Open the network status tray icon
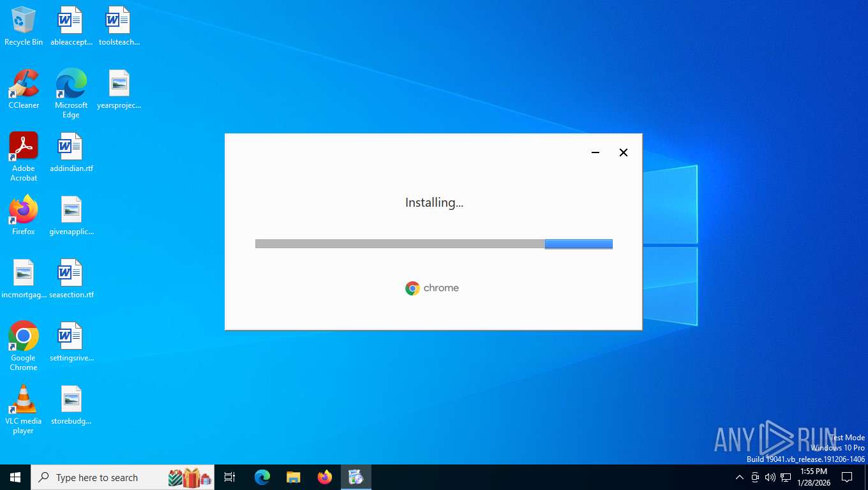The width and height of the screenshot is (868, 490). (786, 477)
